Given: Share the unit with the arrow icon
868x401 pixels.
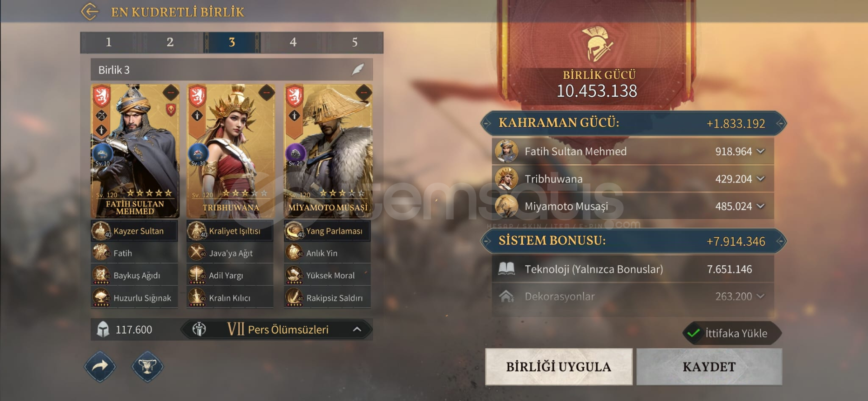Looking at the screenshot, I should (100, 366).
